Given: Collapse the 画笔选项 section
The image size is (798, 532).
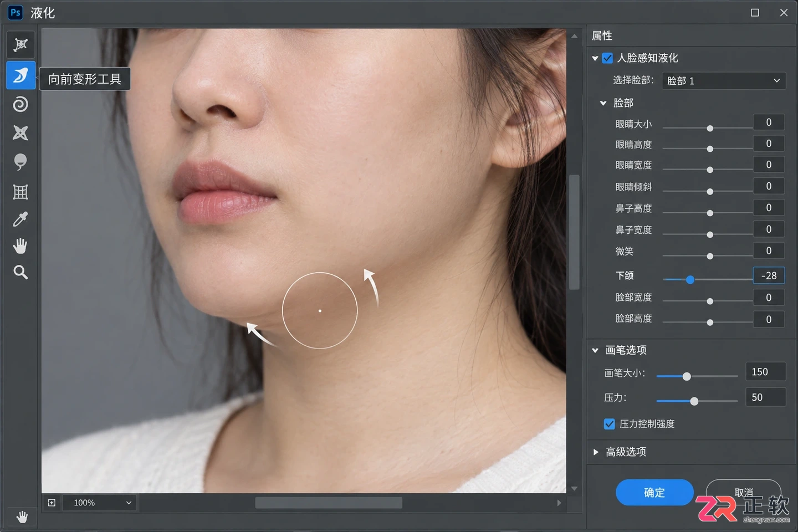Looking at the screenshot, I should (x=595, y=350).
